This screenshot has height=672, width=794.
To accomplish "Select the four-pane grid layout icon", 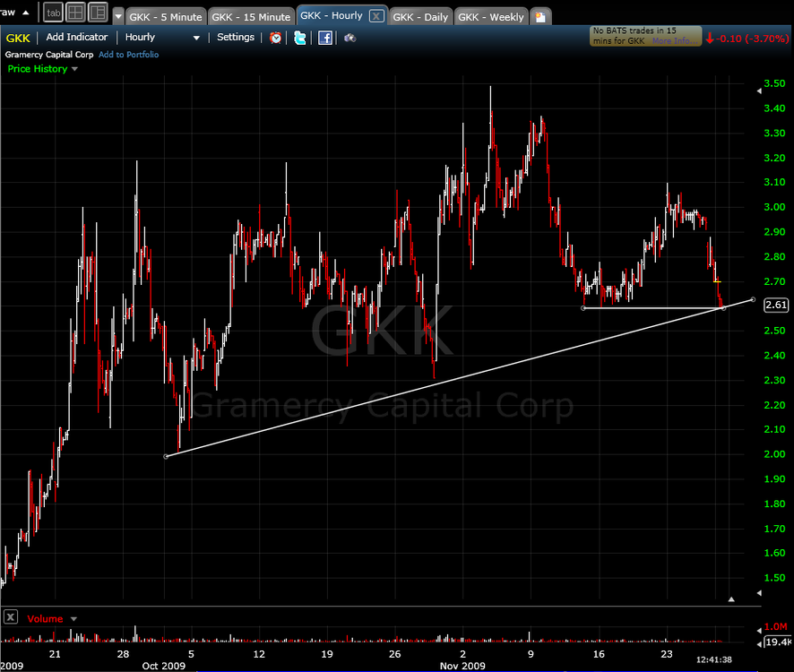I will click(75, 13).
